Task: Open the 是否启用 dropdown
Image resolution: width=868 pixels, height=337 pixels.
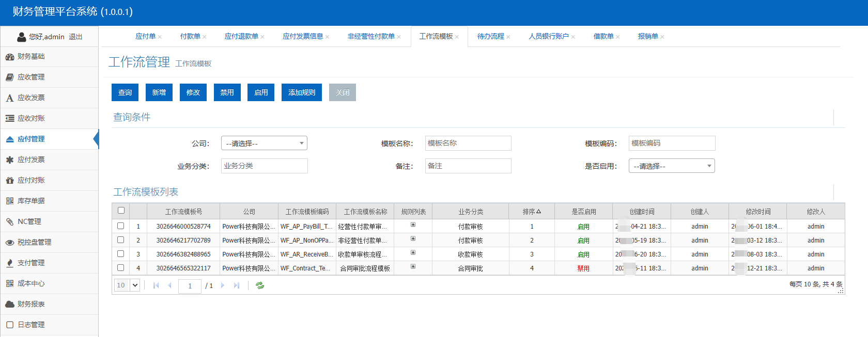Action: pyautogui.click(x=671, y=166)
